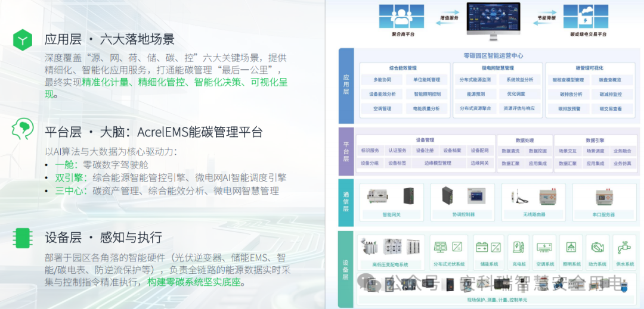The height and width of the screenshot is (309, 644).
Task: Click the lamp icon above 照明系统
Action: (571, 247)
